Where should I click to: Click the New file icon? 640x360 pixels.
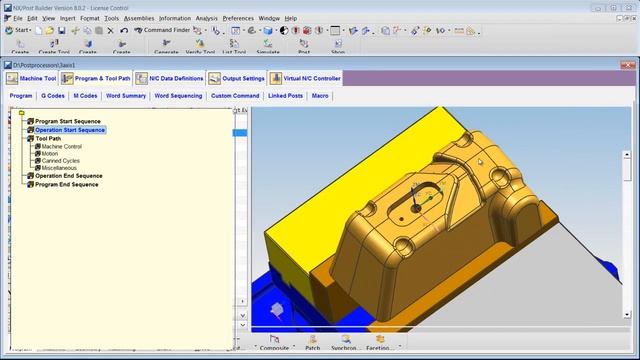[x=38, y=31]
